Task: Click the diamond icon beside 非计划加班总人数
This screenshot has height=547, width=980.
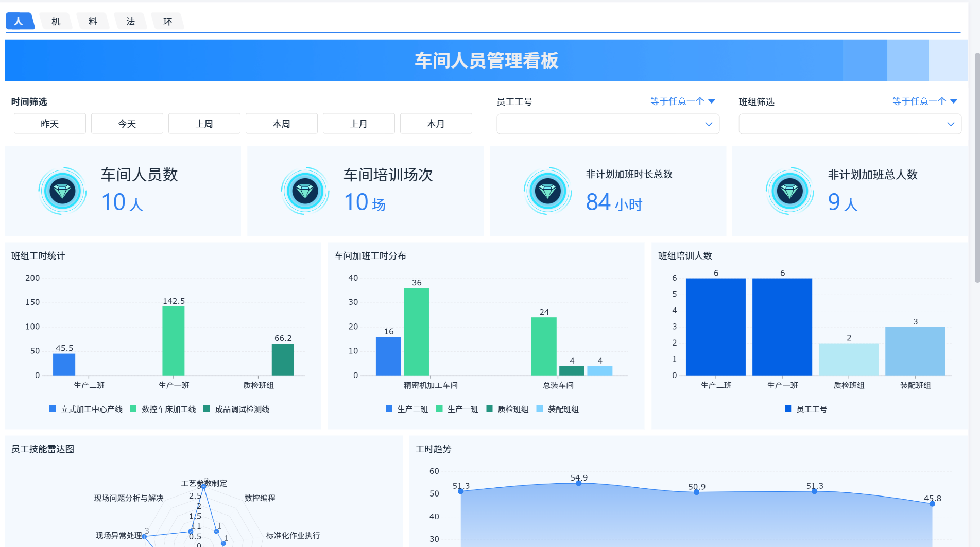Action: (789, 191)
